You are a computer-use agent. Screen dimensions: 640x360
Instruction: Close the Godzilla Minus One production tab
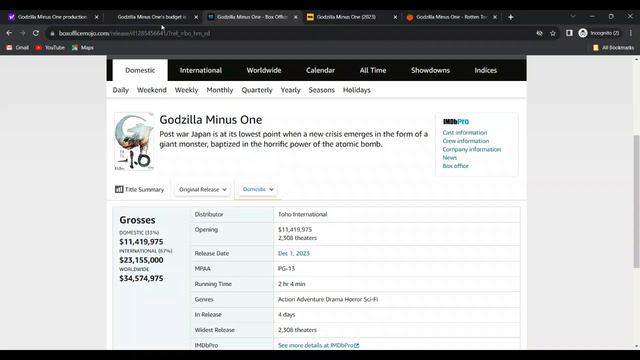pyautogui.click(x=96, y=17)
